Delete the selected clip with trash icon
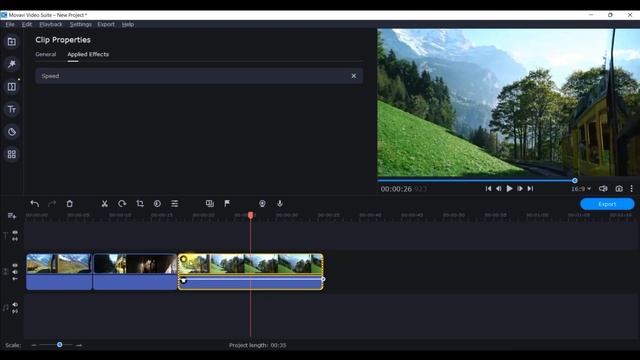The image size is (640, 360). tap(69, 204)
